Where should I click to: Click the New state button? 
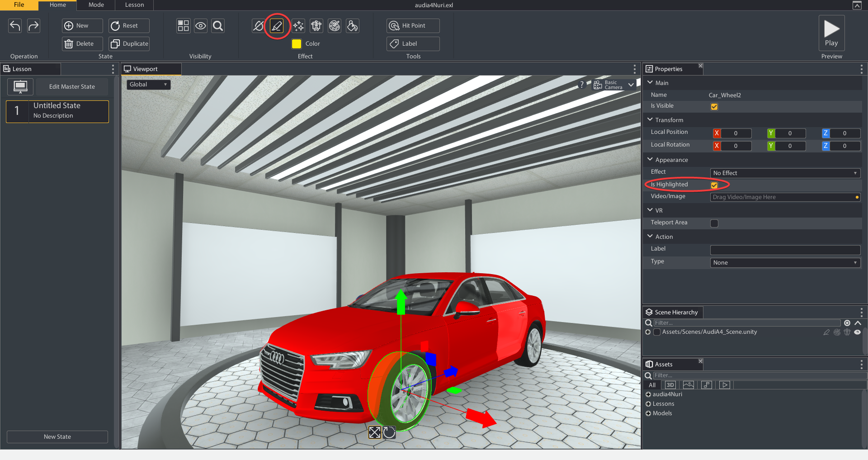82,26
